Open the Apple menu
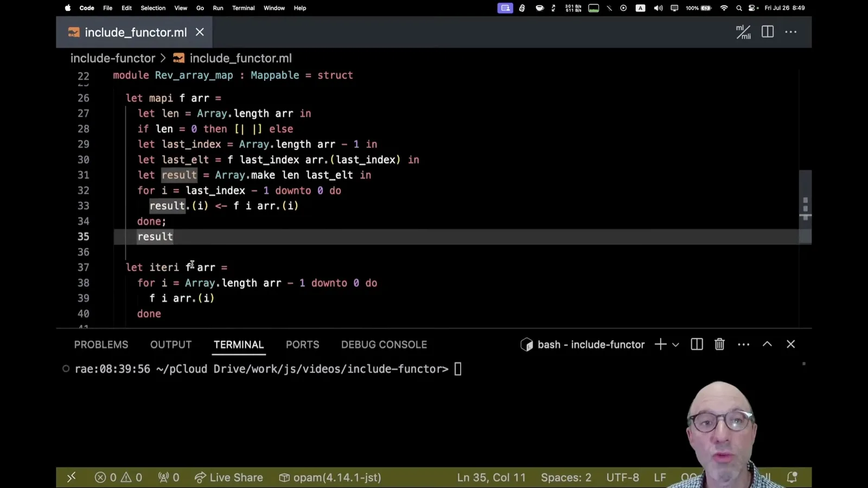868x488 pixels. click(x=68, y=8)
